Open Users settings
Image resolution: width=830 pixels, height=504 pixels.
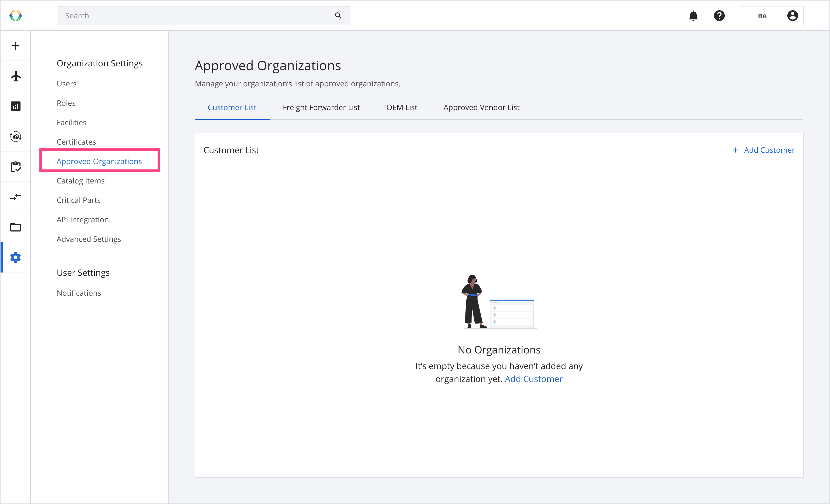[x=67, y=84]
